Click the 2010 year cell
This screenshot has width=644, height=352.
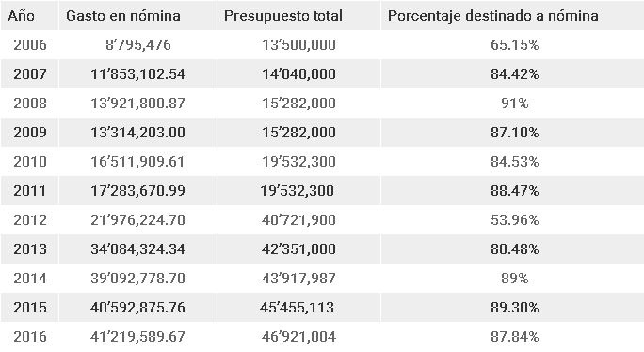point(30,162)
